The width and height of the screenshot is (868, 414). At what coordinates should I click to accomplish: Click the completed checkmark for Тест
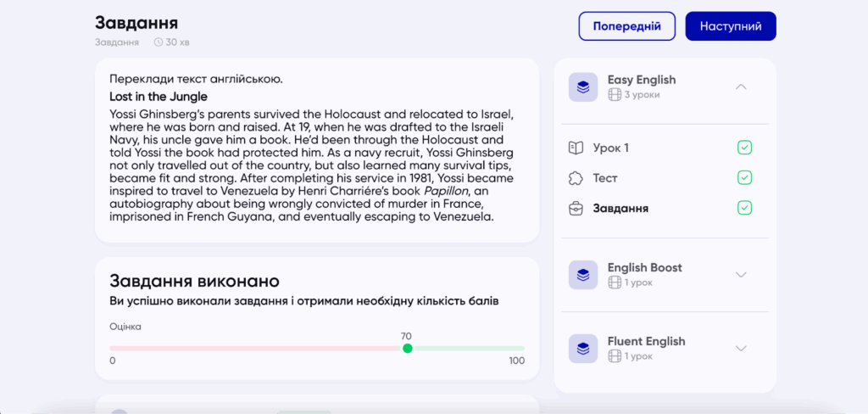pyautogui.click(x=744, y=178)
